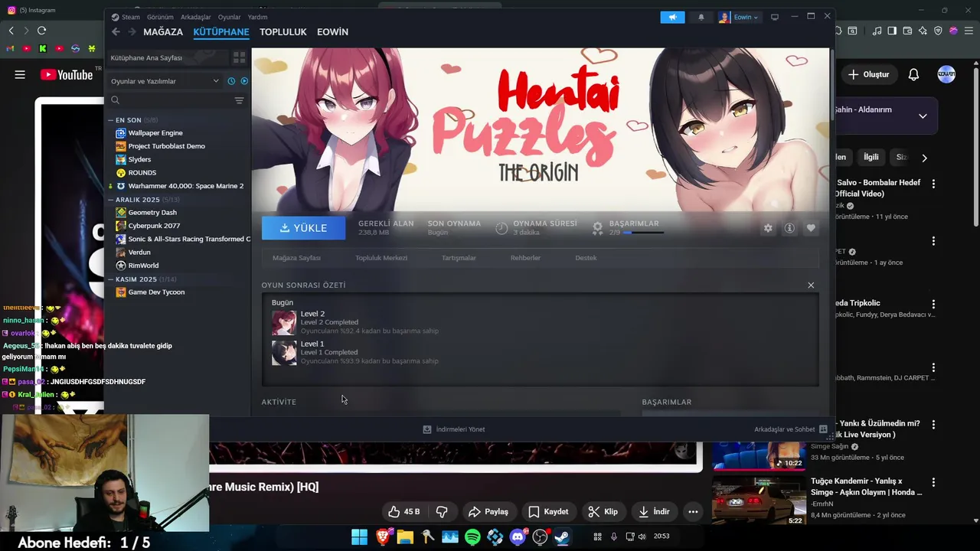Open Topluluk Merkezi link
This screenshot has height=551, width=980.
381,258
